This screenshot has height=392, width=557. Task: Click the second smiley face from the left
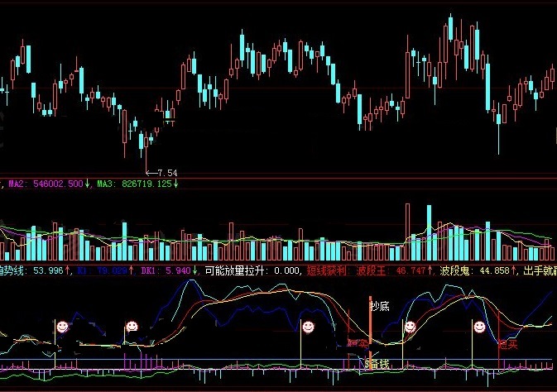point(132,326)
